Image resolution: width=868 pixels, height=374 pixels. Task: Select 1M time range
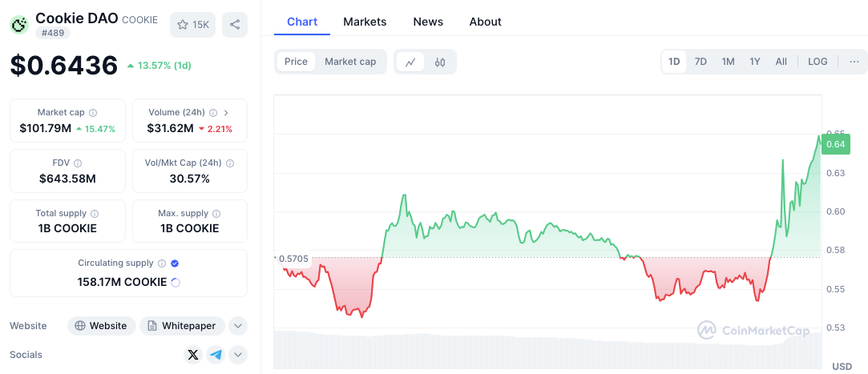(728, 62)
